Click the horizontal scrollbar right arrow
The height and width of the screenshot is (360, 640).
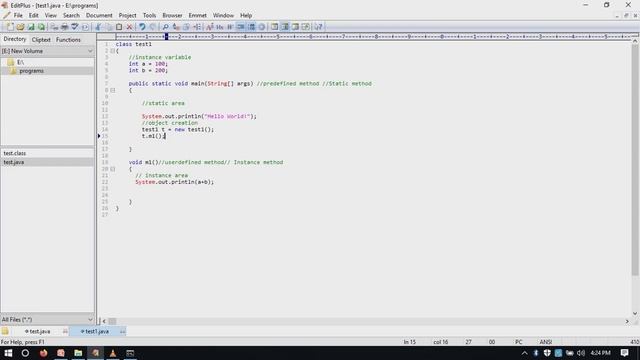[x=627, y=321]
